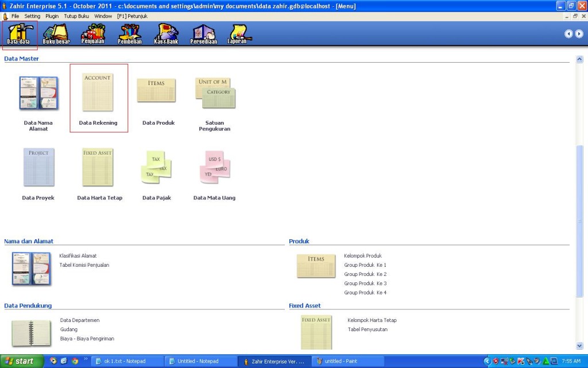Click Zahir Enterprise taskbar button
The image size is (588, 368).
point(274,361)
